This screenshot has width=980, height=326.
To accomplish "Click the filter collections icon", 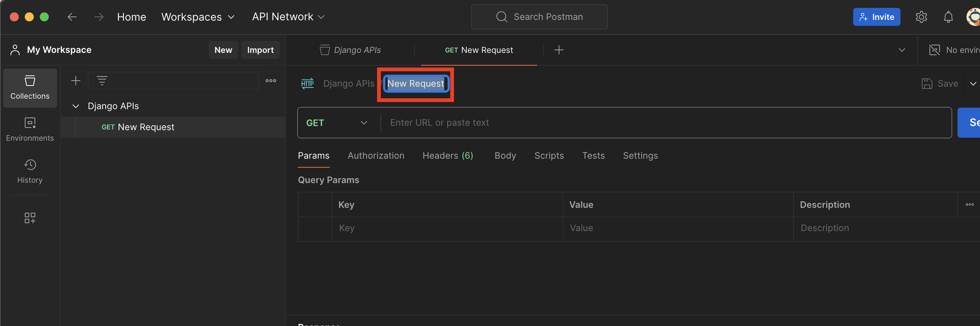I will click(x=102, y=81).
